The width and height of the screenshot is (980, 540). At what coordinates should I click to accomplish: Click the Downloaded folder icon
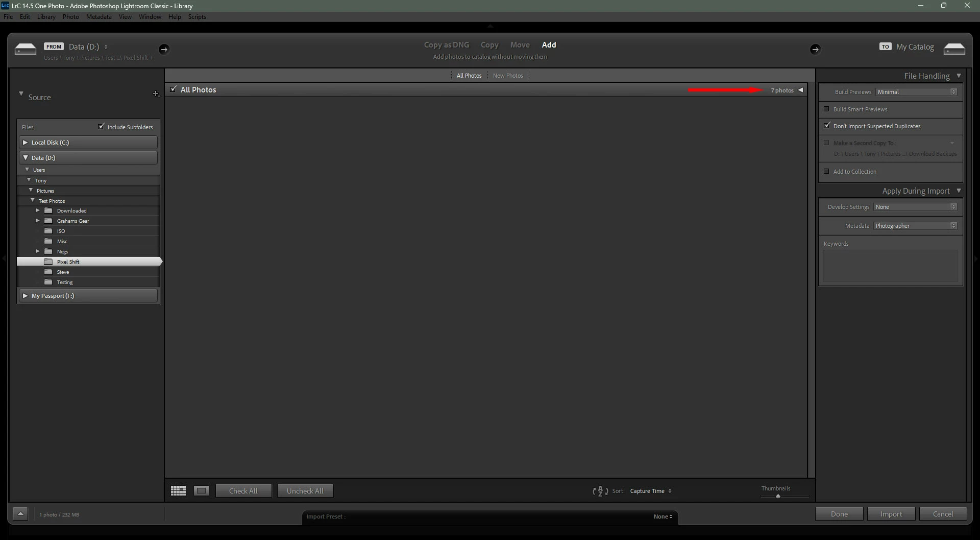tap(48, 210)
